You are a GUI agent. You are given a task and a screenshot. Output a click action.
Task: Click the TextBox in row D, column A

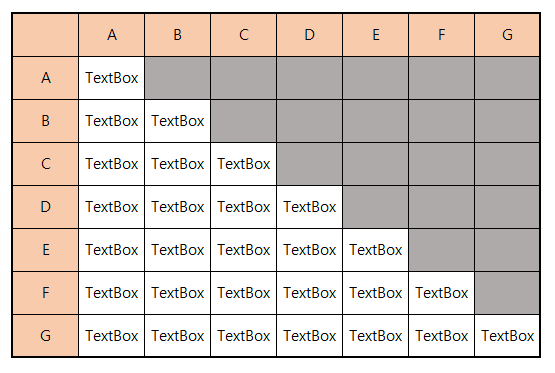tap(111, 207)
